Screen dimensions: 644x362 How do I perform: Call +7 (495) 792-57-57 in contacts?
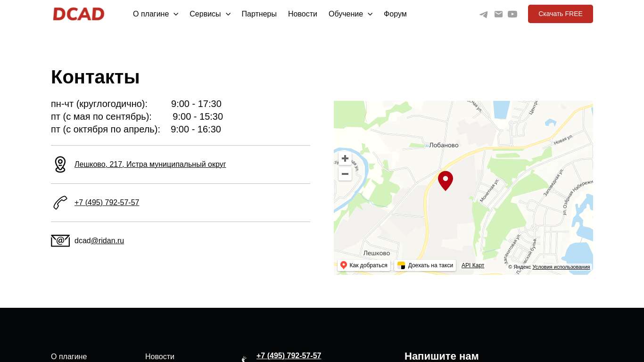(x=107, y=203)
